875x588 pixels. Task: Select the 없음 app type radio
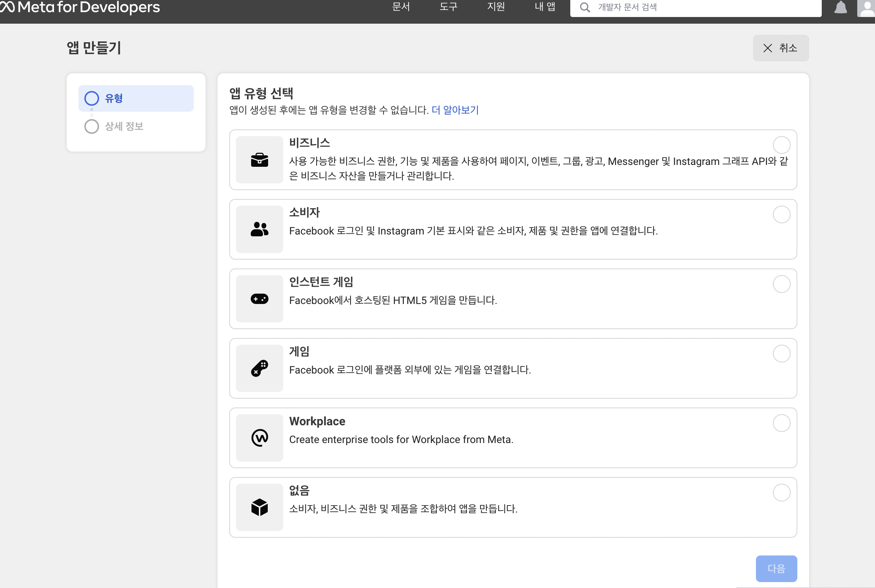[781, 492]
